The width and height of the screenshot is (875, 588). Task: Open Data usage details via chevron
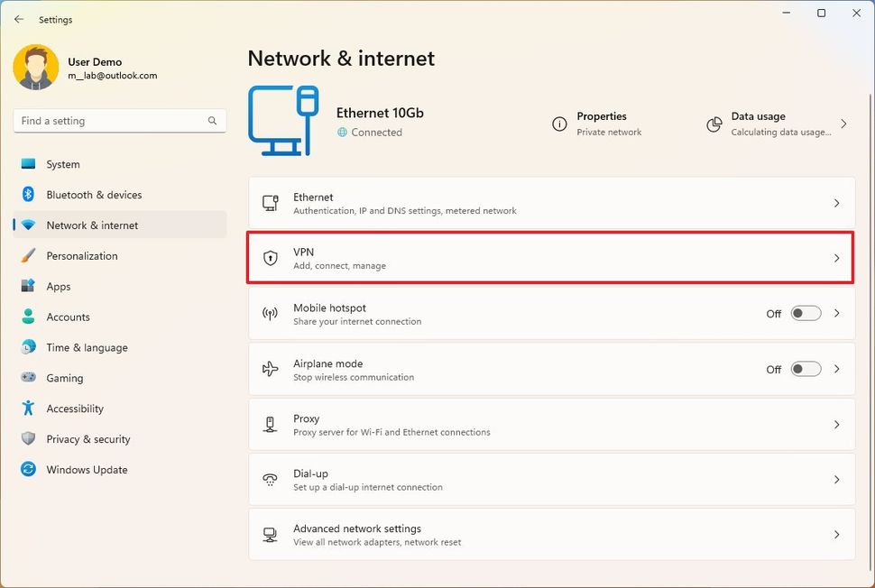click(x=843, y=124)
